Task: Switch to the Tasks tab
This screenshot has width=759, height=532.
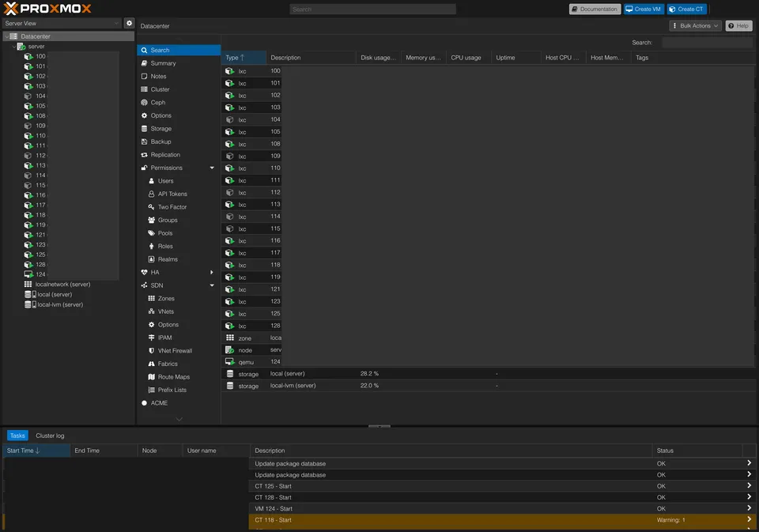Action: (x=17, y=436)
